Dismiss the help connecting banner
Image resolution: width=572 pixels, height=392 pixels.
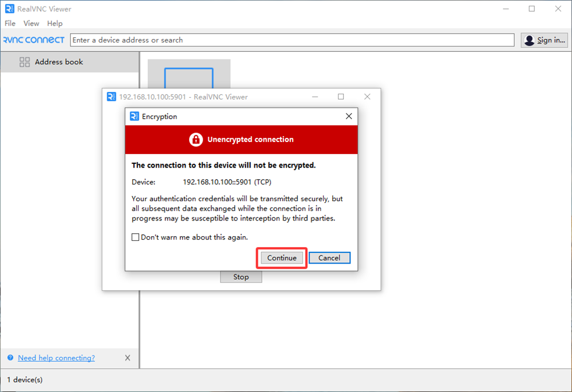click(127, 358)
